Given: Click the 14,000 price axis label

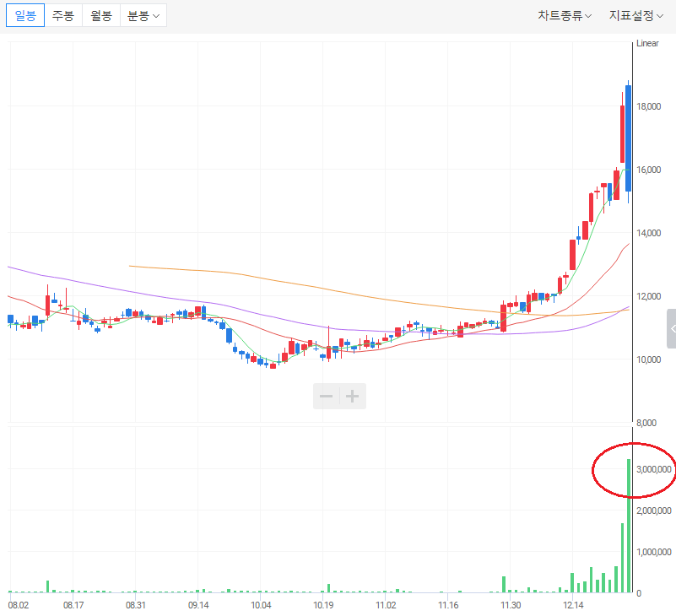Looking at the screenshot, I should pos(648,233).
